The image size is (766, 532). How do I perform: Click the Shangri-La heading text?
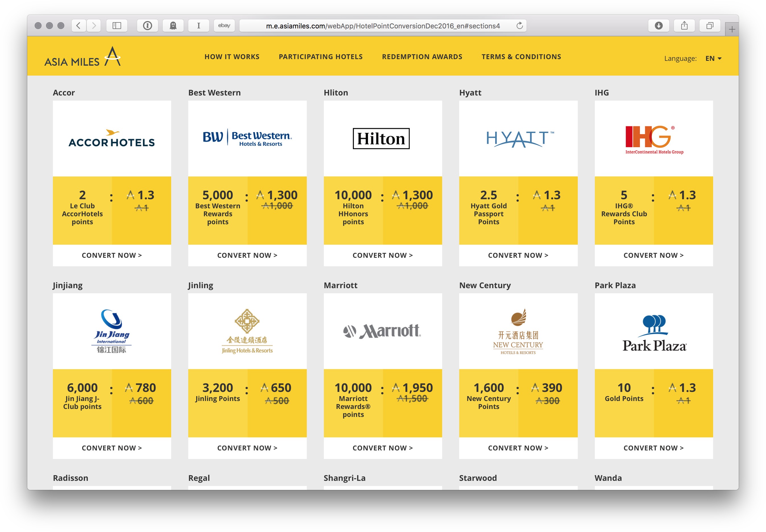344,478
